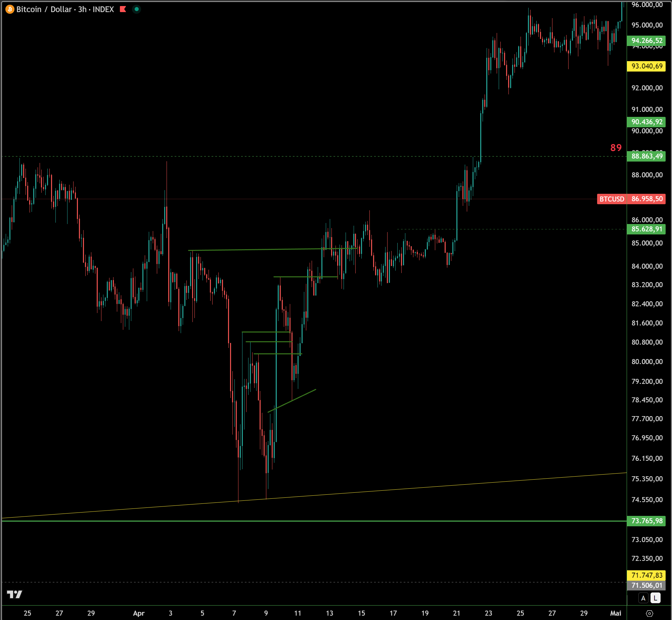Click the gray 71.506,01 price label
Screen dimensions: 672x620
[646, 585]
